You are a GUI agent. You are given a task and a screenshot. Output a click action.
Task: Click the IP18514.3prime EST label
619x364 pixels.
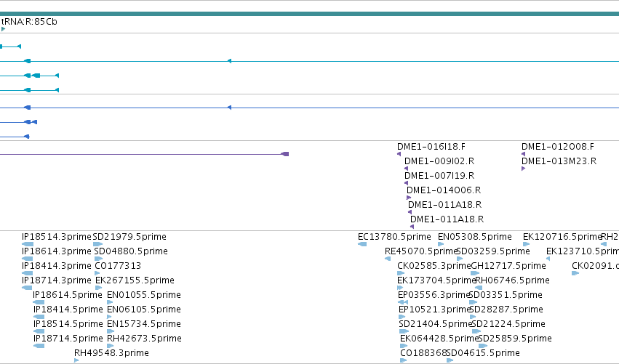tap(56, 237)
